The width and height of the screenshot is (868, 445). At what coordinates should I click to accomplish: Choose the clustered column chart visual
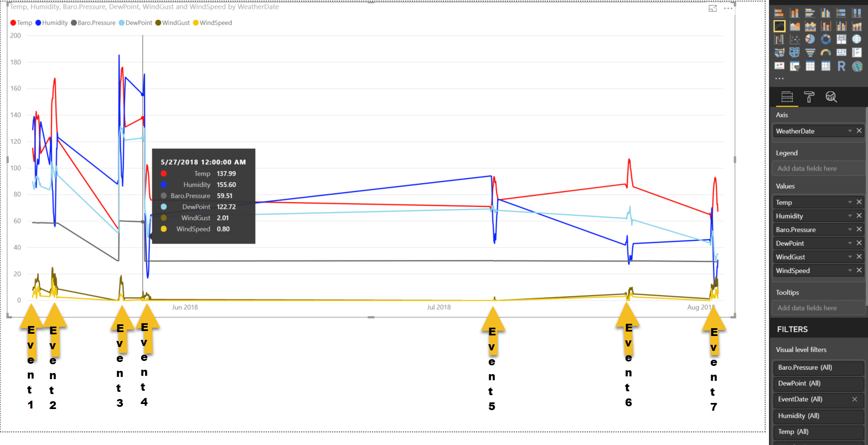(826, 13)
